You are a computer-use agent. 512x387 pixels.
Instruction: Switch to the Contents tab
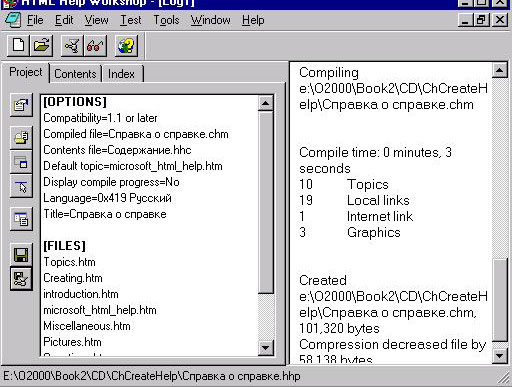pyautogui.click(x=75, y=74)
